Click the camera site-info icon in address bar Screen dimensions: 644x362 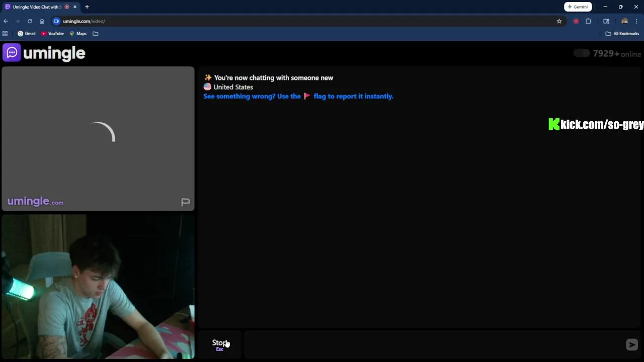(x=56, y=21)
